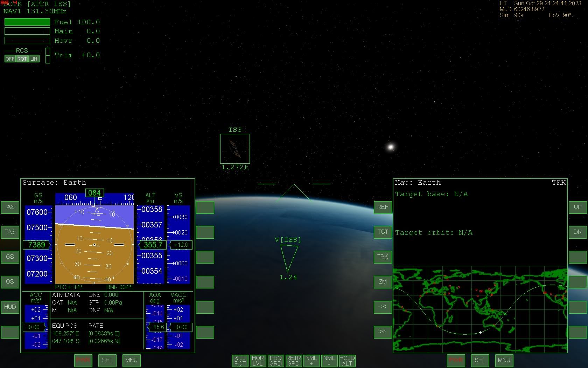Set RCS to LIN linear mode
This screenshot has width=588, height=368.
(34, 59)
